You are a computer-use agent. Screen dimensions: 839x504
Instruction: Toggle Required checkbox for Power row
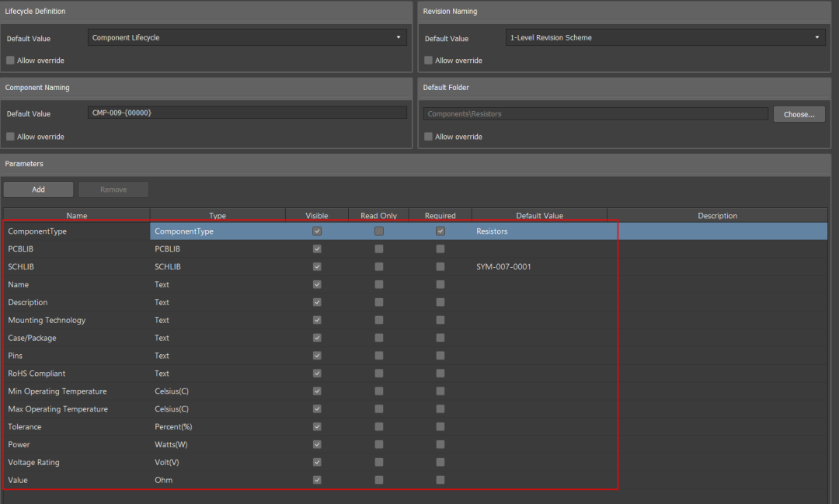coord(440,445)
